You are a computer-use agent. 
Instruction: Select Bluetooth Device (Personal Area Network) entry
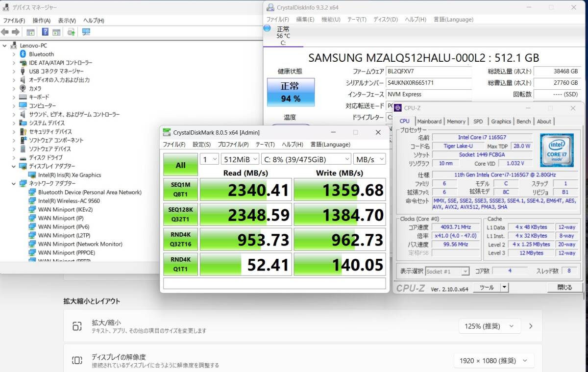tap(90, 192)
